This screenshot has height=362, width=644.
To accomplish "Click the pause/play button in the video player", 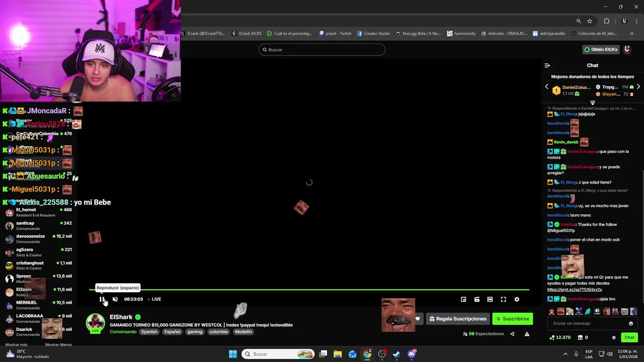I will (102, 299).
